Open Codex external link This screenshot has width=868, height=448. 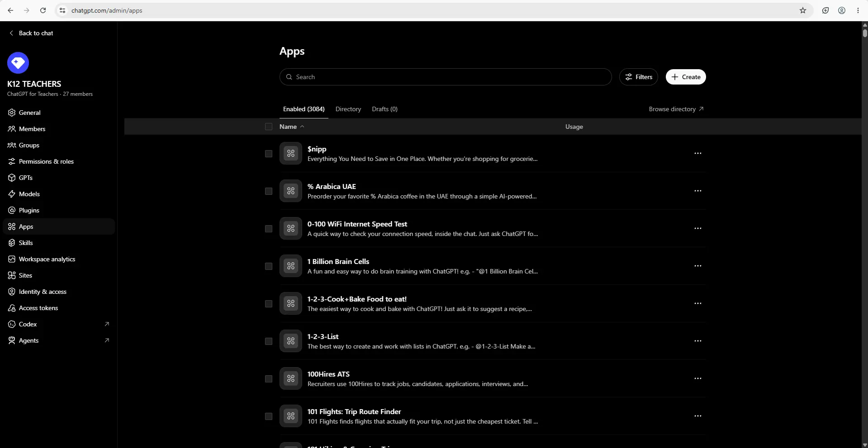[x=59, y=324]
